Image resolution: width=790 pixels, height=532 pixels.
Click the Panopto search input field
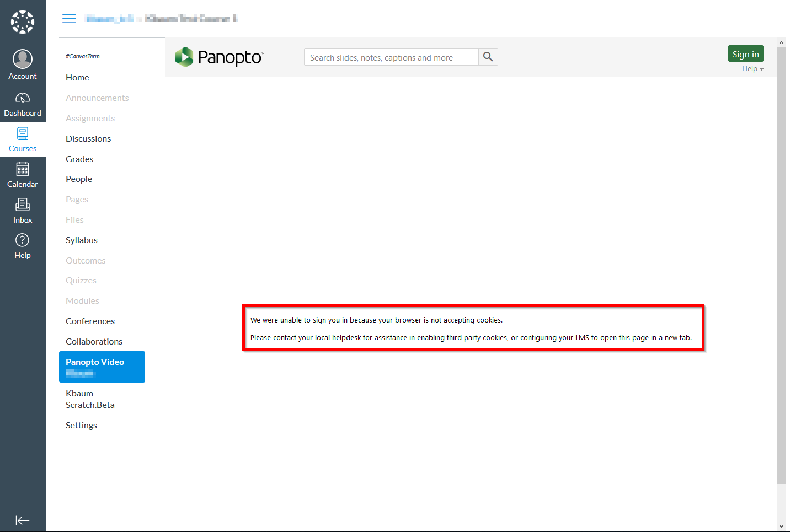tap(391, 57)
